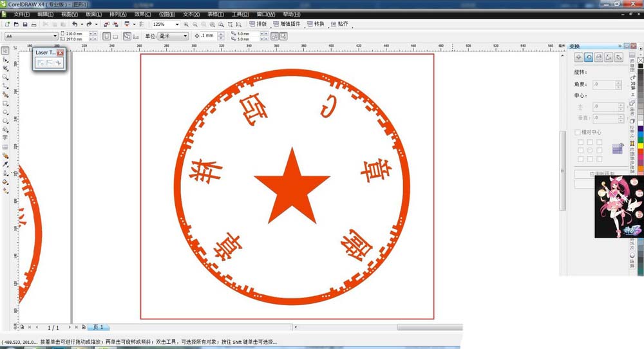Select the Ellipse tool
This screenshot has width=644, height=349.
(x=5, y=112)
